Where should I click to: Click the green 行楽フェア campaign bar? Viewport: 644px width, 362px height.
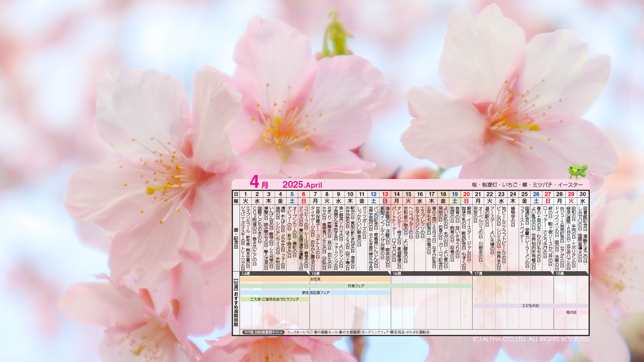[x=356, y=286]
